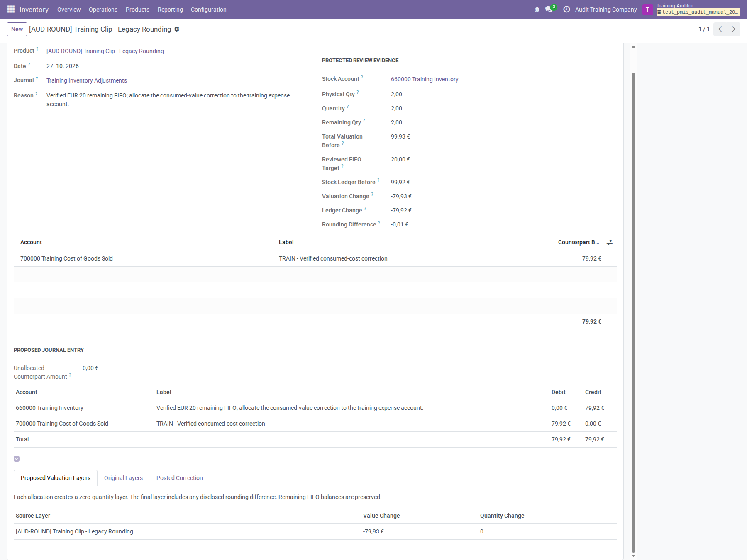The image size is (747, 560).
Task: Click the vertical scrollbar thumb
Action: (x=633, y=313)
